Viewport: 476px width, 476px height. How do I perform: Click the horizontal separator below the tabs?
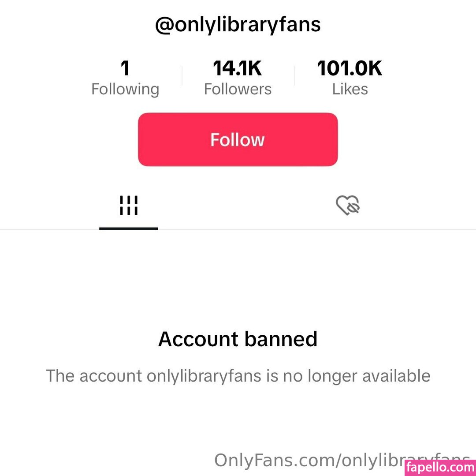click(309, 229)
